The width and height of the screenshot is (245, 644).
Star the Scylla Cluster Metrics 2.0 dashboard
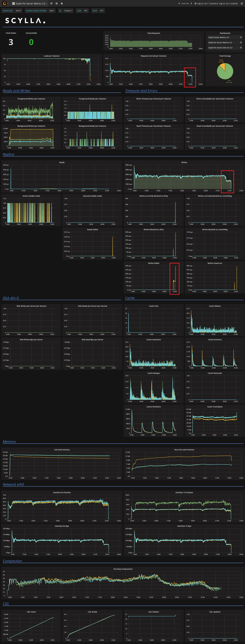[x=241, y=37]
